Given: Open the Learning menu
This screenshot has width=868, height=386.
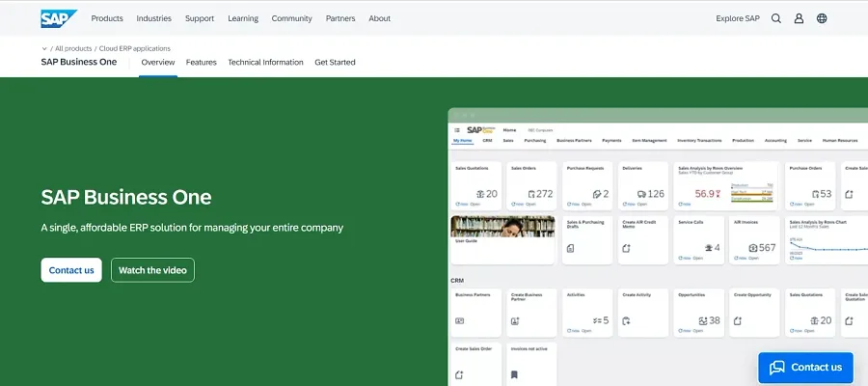Looking at the screenshot, I should (x=243, y=18).
